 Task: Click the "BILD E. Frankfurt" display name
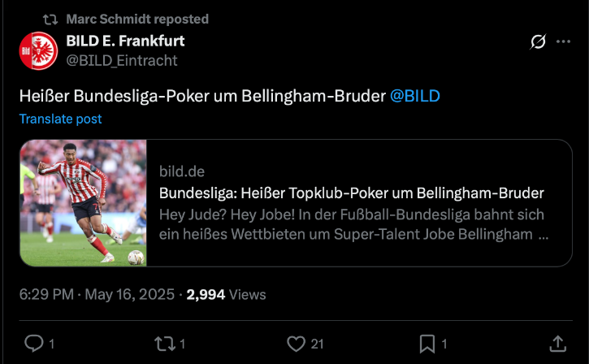click(125, 41)
